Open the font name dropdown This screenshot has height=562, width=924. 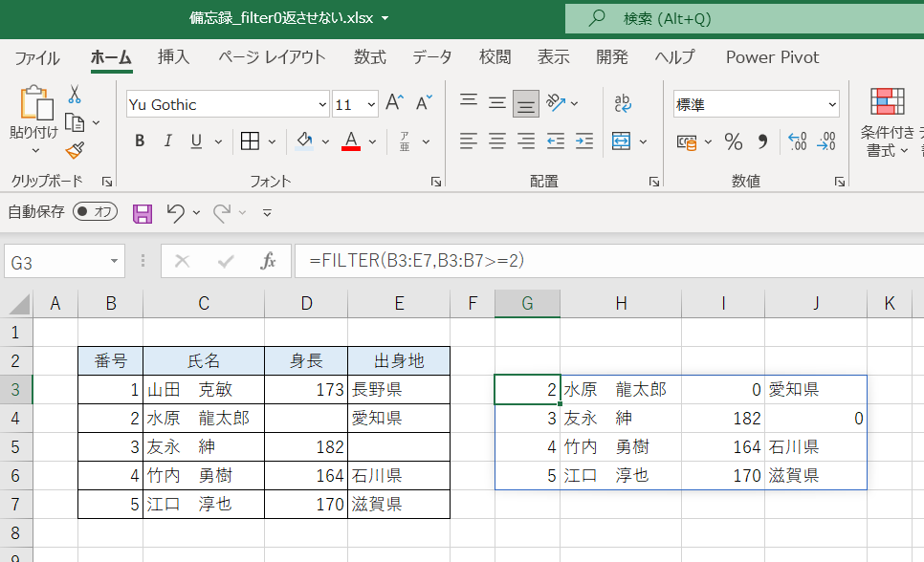[322, 105]
